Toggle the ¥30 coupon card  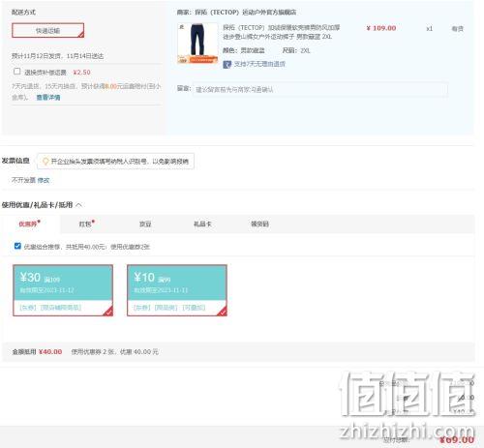click(x=63, y=290)
